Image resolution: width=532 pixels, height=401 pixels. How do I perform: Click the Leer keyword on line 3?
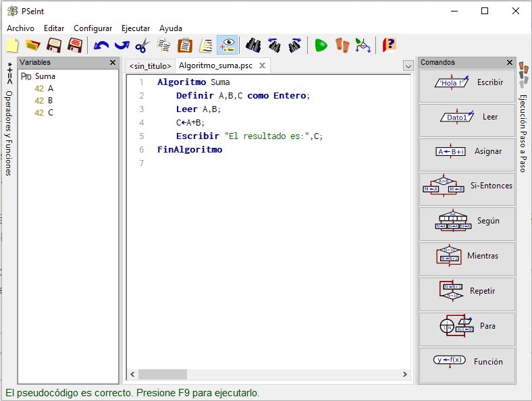click(186, 109)
